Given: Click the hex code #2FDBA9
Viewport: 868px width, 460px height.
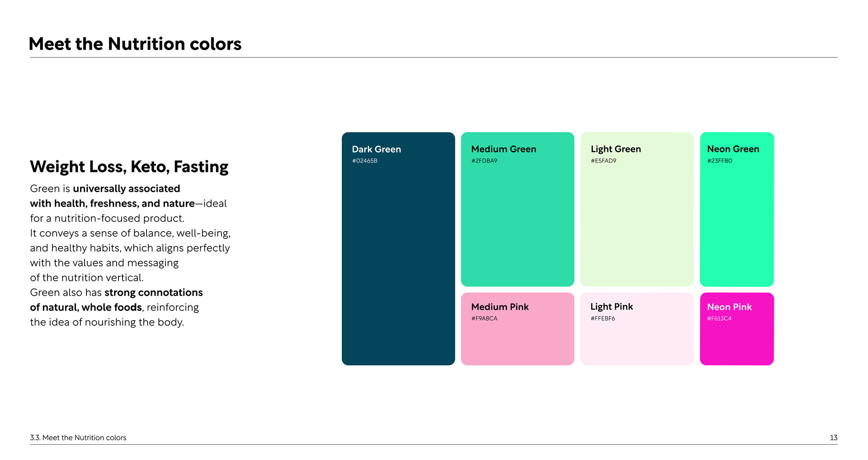Looking at the screenshot, I should [x=484, y=161].
